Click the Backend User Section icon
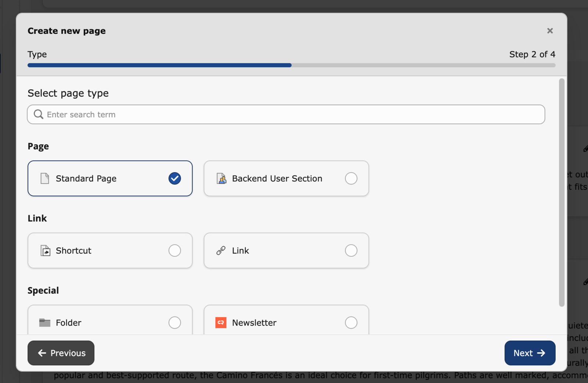Image resolution: width=588 pixels, height=383 pixels. [x=221, y=178]
